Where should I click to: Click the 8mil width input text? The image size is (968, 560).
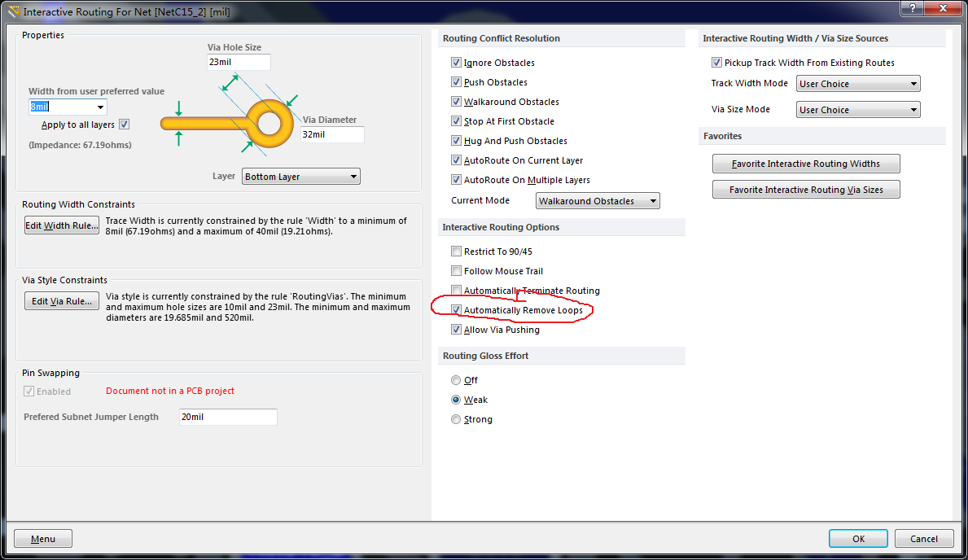coord(40,107)
